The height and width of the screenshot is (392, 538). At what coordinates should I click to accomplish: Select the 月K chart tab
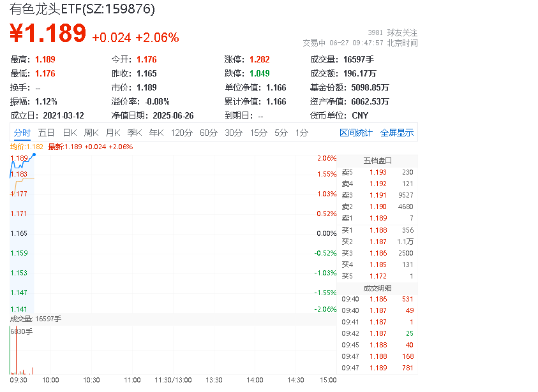tap(113, 133)
